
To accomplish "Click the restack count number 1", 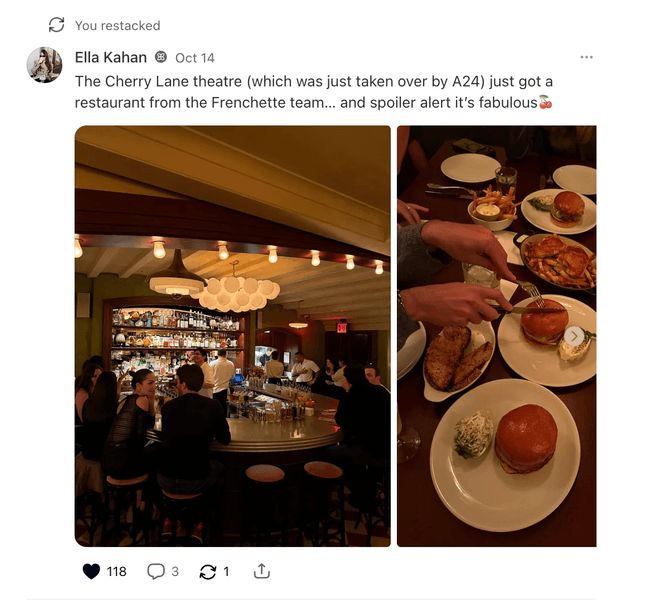I will (x=226, y=572).
